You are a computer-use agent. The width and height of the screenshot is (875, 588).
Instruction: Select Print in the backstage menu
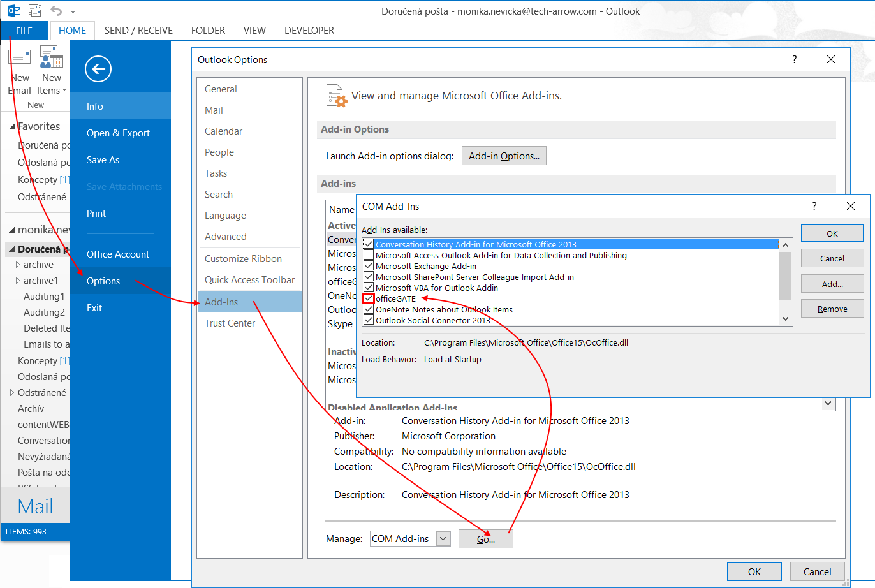[x=96, y=214]
